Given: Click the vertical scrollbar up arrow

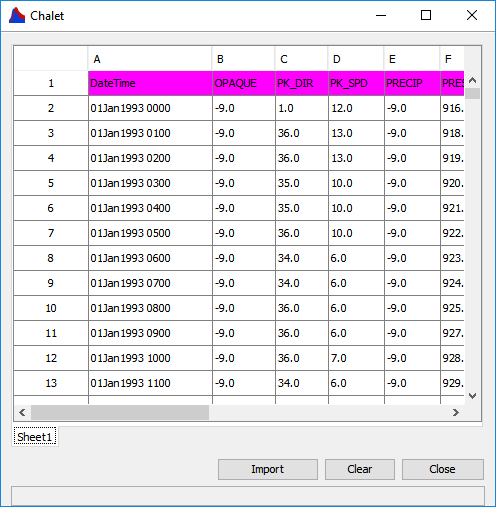Looking at the screenshot, I should tap(472, 80).
